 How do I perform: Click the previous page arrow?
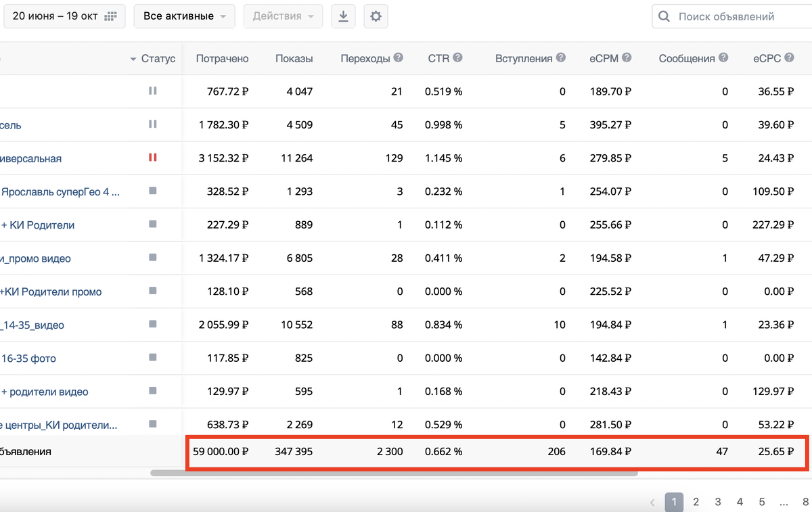coord(652,503)
